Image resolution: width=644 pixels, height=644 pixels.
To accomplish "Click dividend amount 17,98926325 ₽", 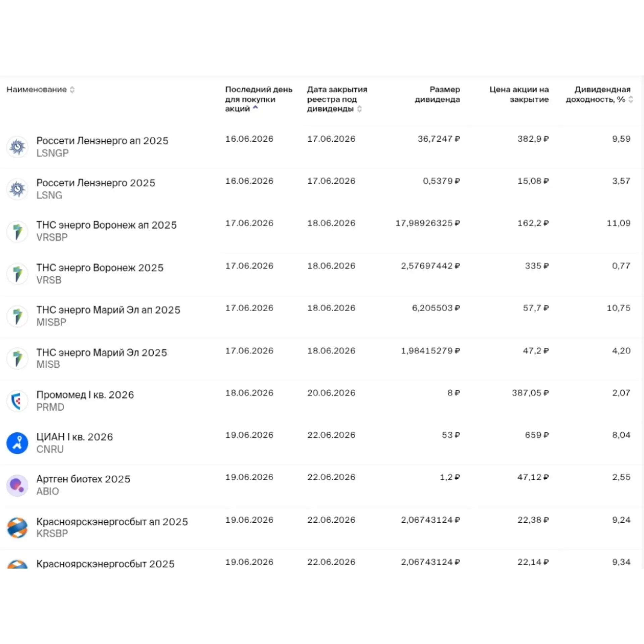I will click(x=428, y=223).
